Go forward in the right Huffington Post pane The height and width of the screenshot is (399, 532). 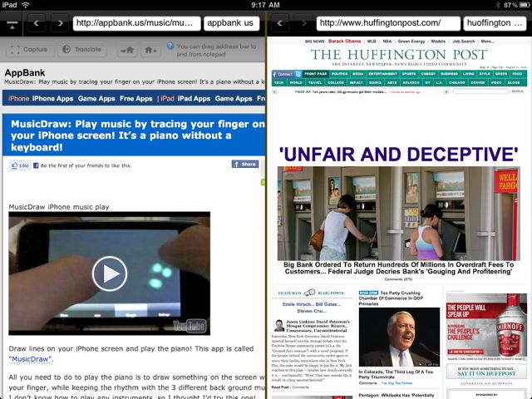pyautogui.click(x=304, y=23)
